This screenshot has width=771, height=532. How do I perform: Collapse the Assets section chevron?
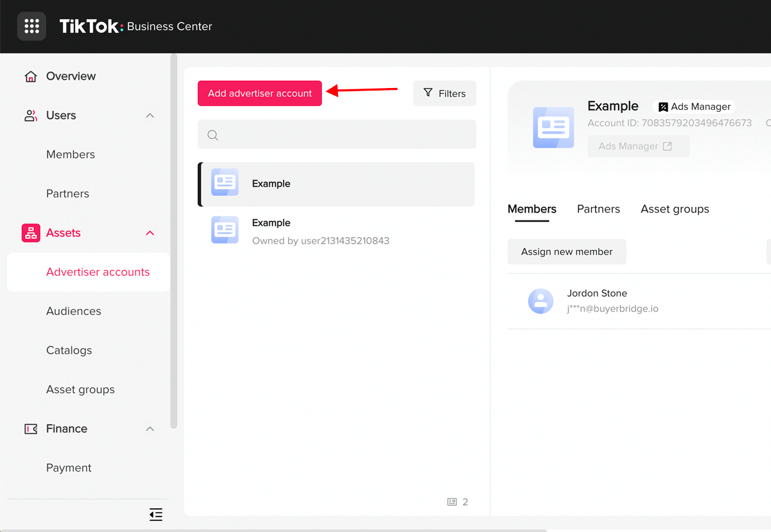[150, 233]
